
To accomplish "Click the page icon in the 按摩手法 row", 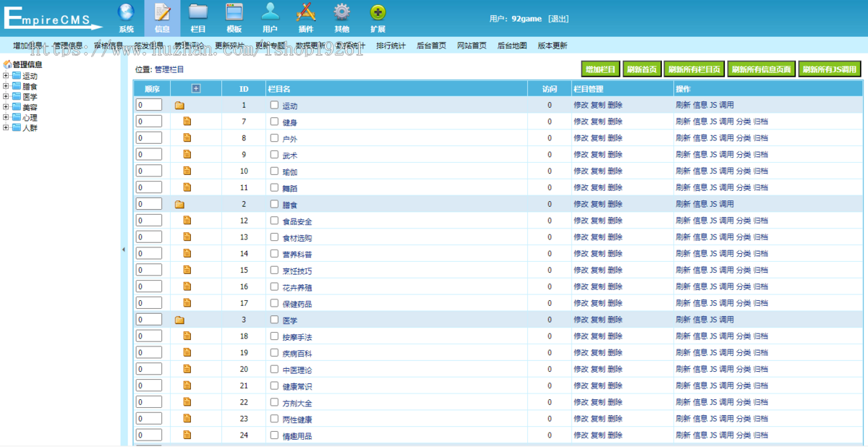I will tap(187, 336).
